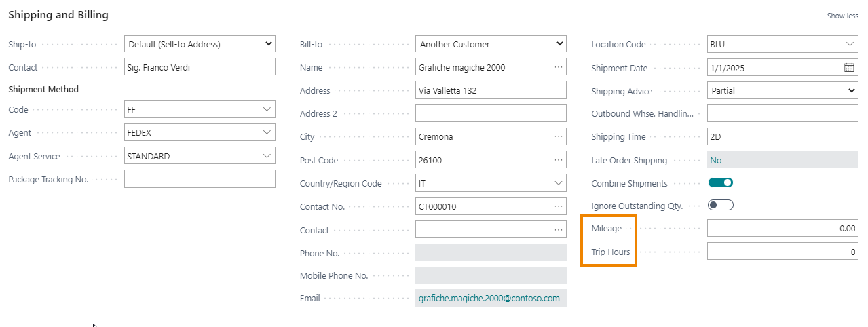Disable the Combine Shipments toggle
Image resolution: width=868 pixels, height=327 pixels.
click(720, 183)
